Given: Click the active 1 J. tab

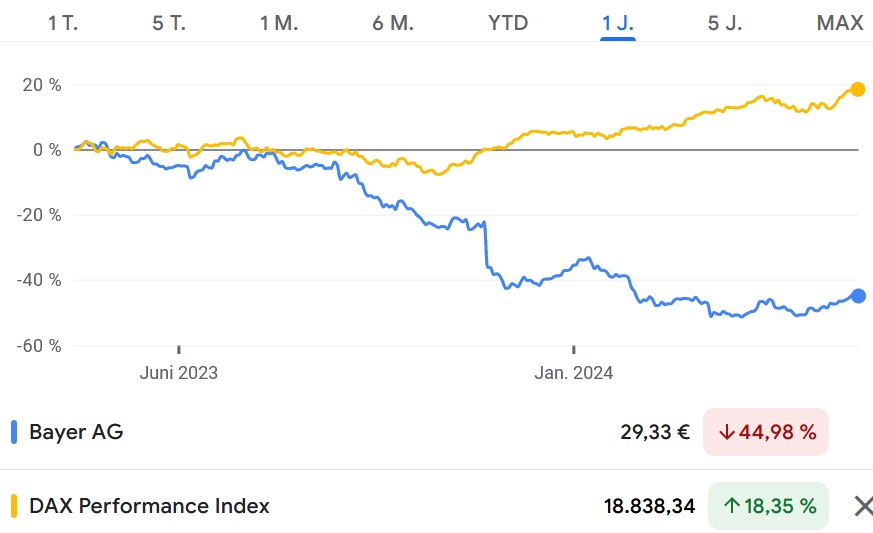Looking at the screenshot, I should tap(618, 23).
